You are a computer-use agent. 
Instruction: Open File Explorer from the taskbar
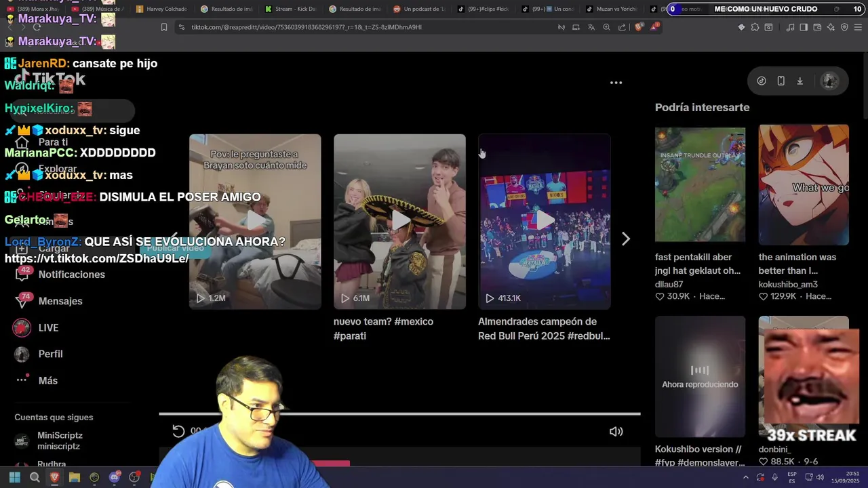[x=75, y=477]
